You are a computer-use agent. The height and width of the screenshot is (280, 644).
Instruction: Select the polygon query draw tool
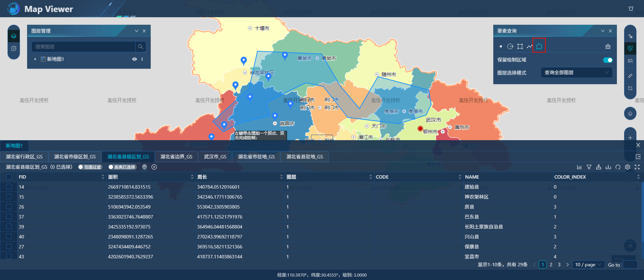click(539, 46)
